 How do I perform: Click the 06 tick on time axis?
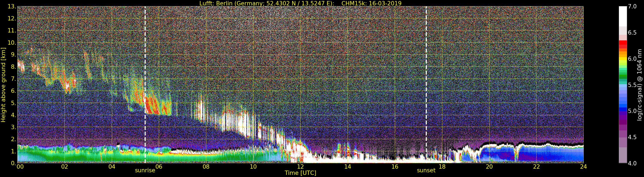(159, 167)
